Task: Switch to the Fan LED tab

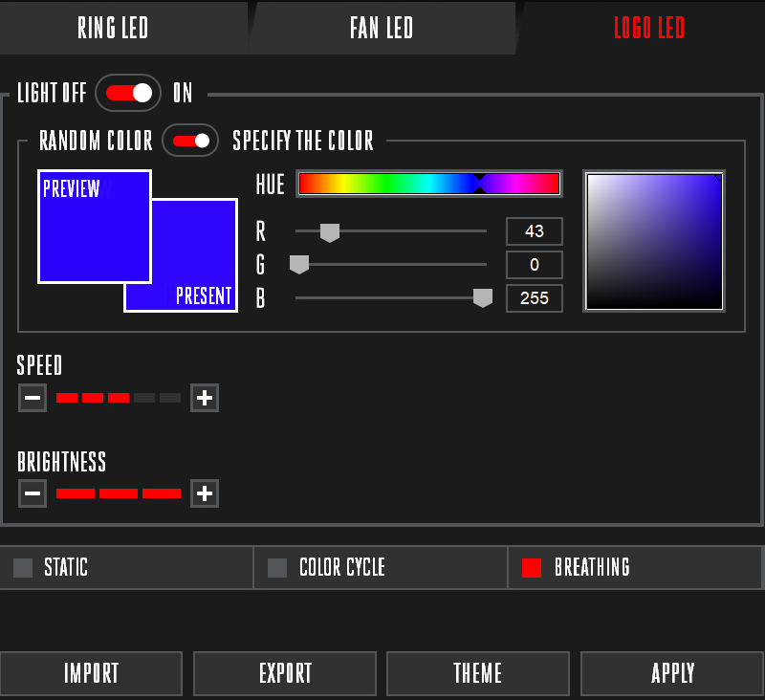Action: [x=382, y=28]
